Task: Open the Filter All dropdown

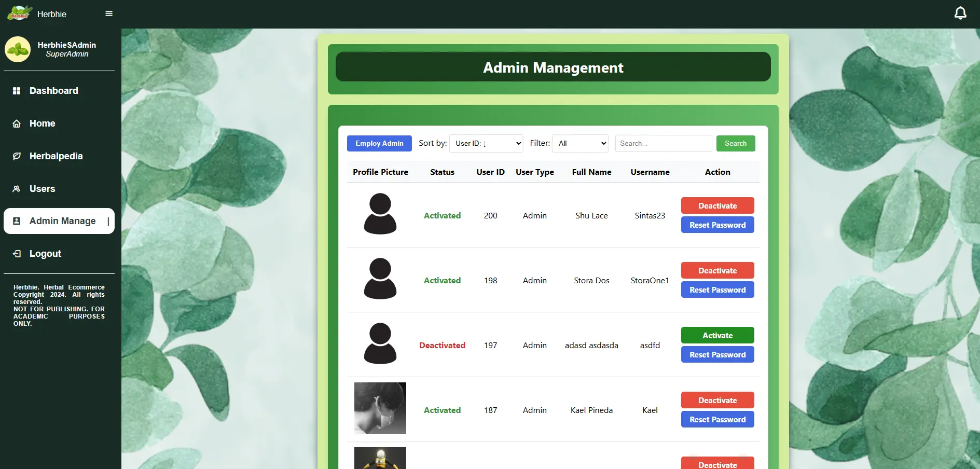Action: pos(580,143)
